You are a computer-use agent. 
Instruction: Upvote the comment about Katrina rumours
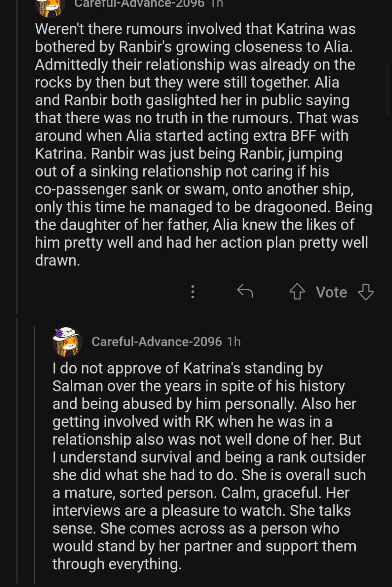[297, 292]
